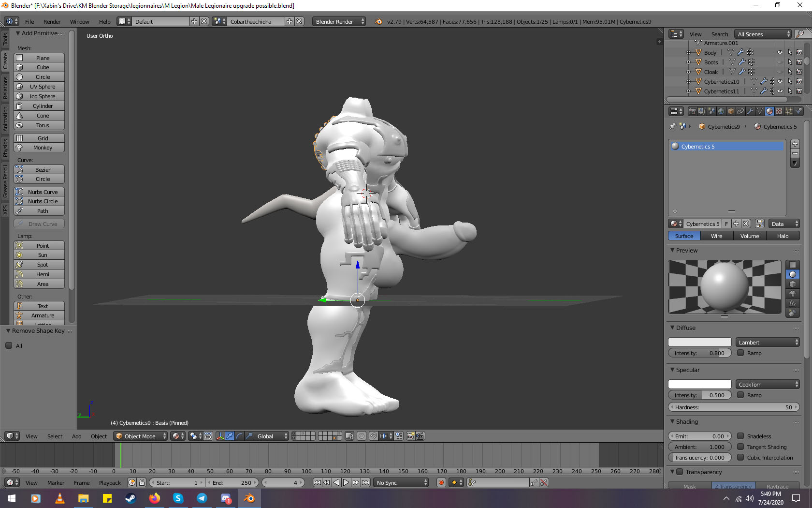Viewport: 812px width, 508px height.
Task: Select the translate manipulator arrow icon
Action: coord(230,436)
